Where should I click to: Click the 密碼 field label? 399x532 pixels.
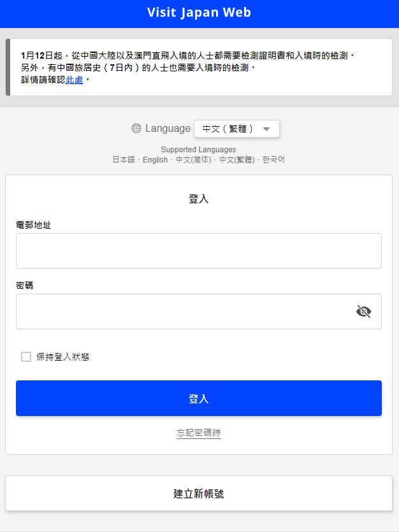point(25,285)
